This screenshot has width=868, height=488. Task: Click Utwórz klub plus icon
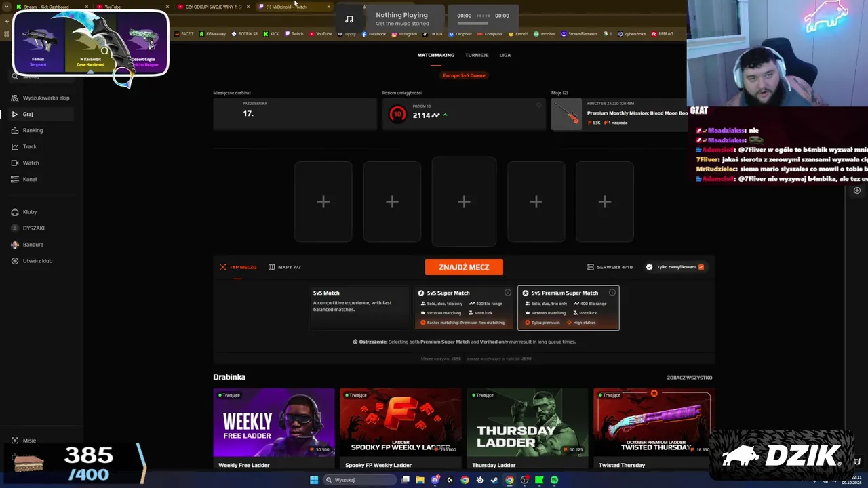point(15,261)
